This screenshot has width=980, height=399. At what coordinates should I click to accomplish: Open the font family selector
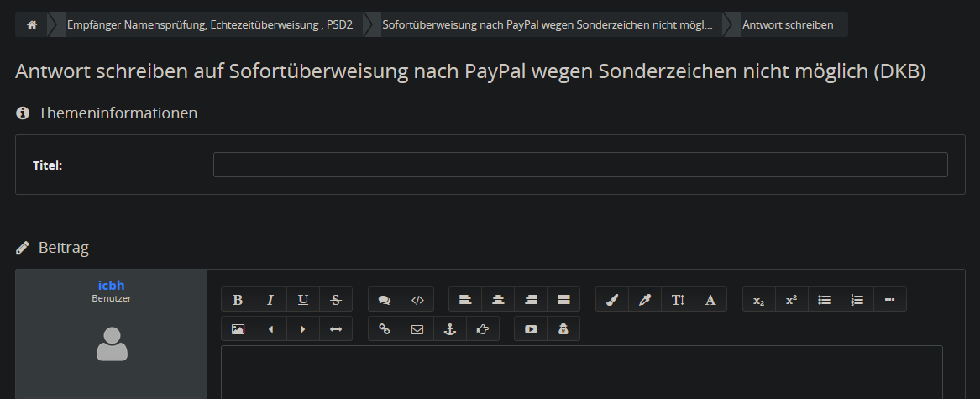click(x=710, y=300)
